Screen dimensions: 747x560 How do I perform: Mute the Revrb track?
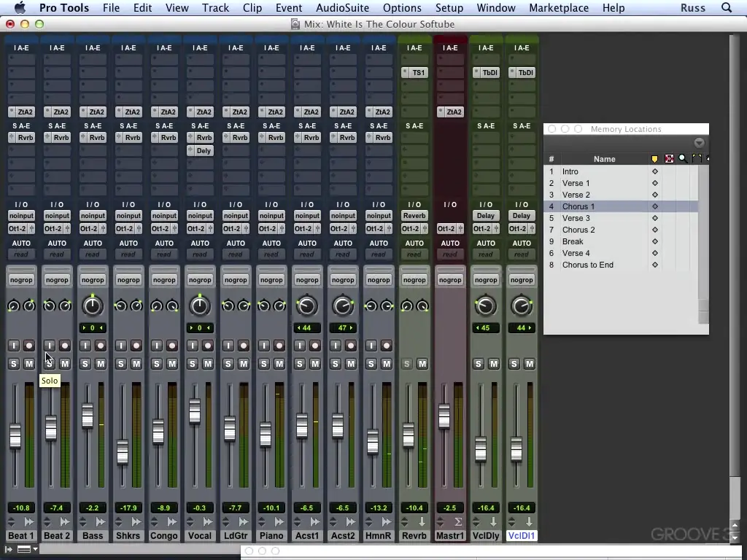click(x=422, y=364)
